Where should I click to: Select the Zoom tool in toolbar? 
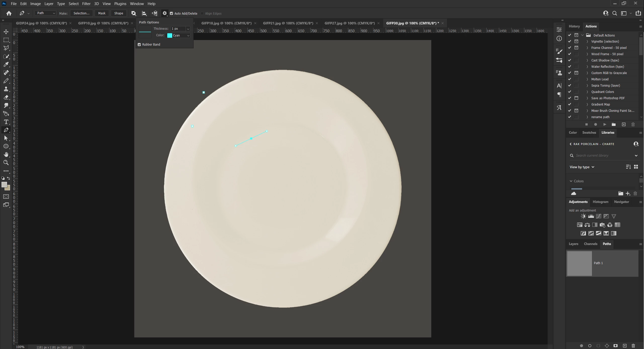click(6, 163)
